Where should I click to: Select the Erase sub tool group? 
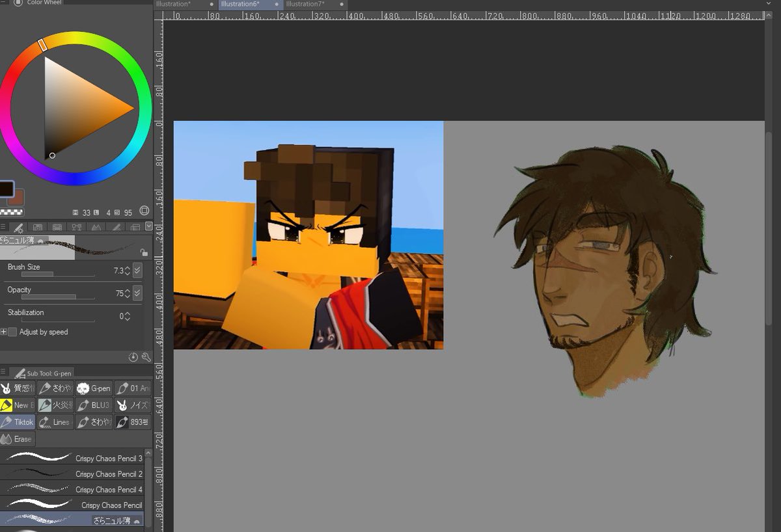point(16,439)
